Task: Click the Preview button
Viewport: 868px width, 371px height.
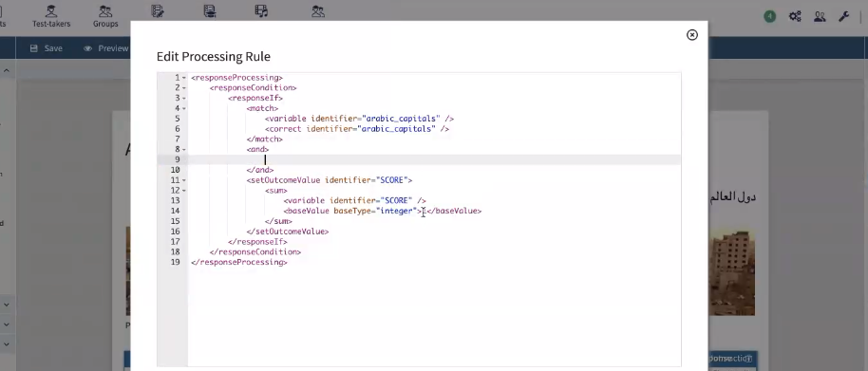Action: tap(106, 48)
